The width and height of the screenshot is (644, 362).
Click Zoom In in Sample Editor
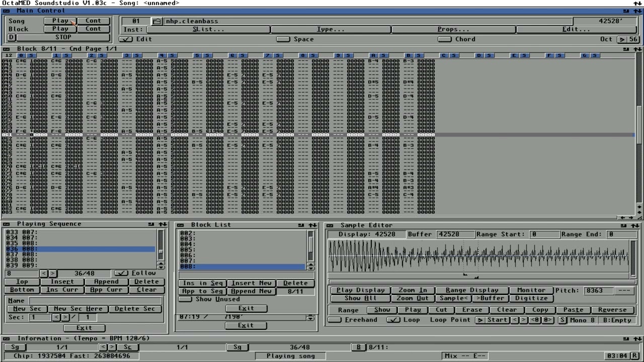413,291
